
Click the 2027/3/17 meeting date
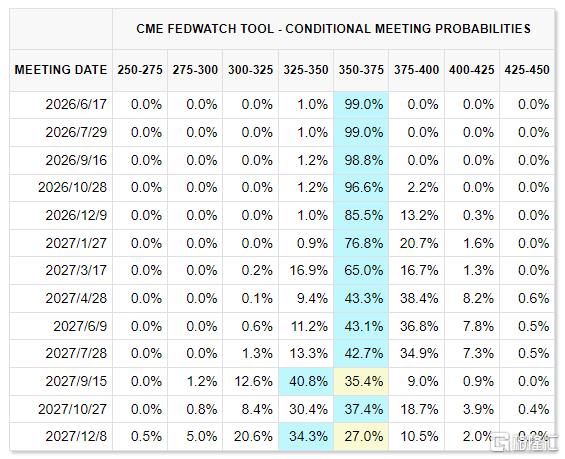pyautogui.click(x=76, y=271)
